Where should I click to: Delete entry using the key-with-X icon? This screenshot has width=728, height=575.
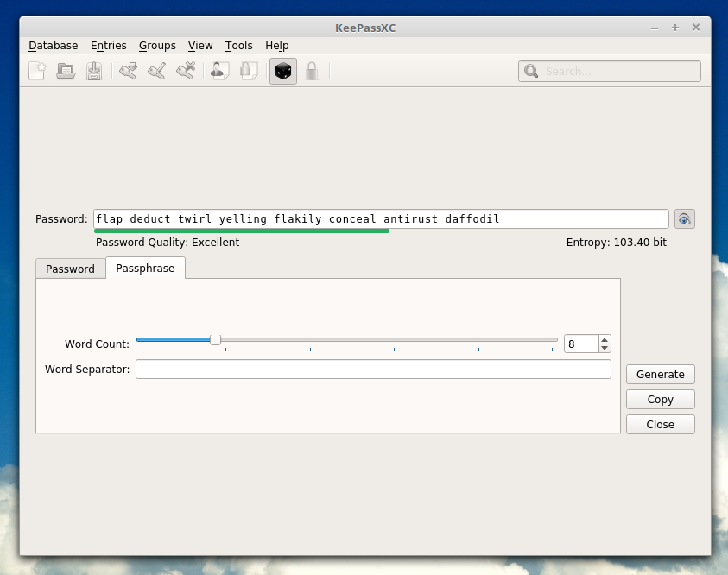(x=186, y=71)
